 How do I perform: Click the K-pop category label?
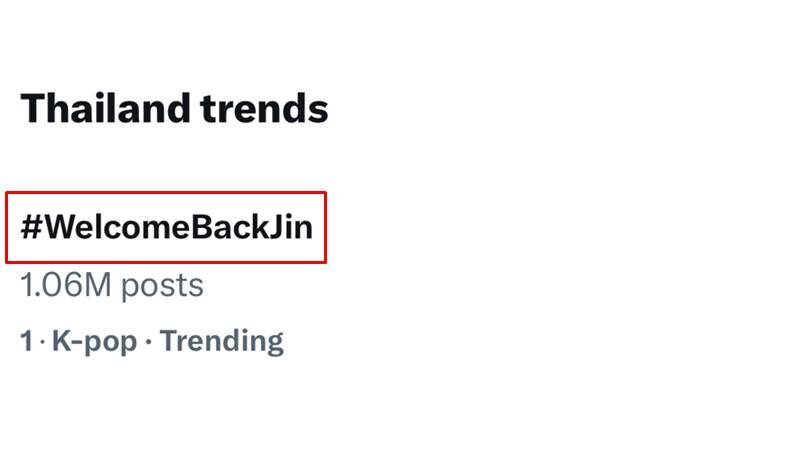pos(94,341)
